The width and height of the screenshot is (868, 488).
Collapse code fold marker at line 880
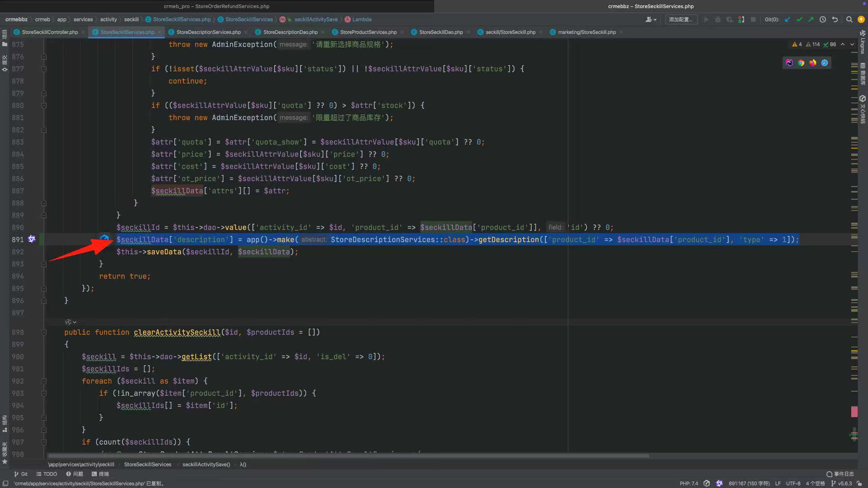(44, 106)
